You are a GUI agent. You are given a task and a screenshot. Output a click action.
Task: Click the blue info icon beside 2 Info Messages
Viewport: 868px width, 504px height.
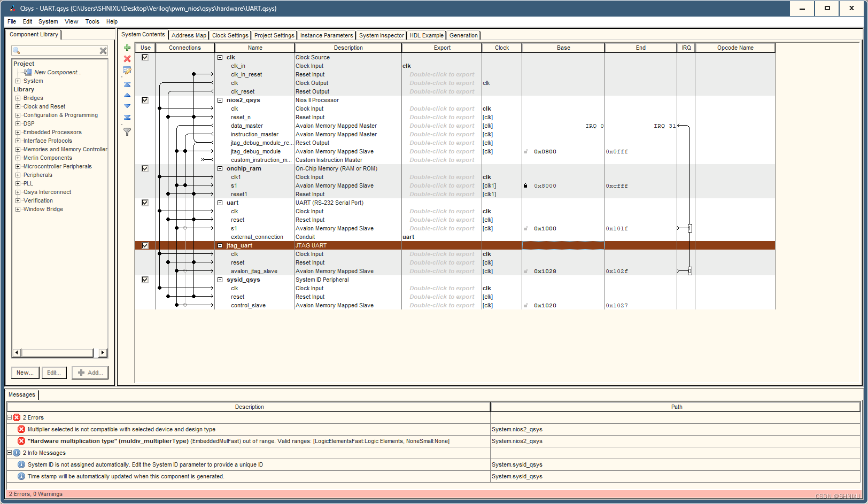(x=17, y=453)
